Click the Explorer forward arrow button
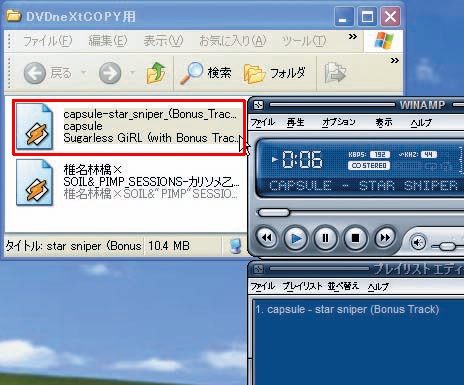 [x=110, y=73]
